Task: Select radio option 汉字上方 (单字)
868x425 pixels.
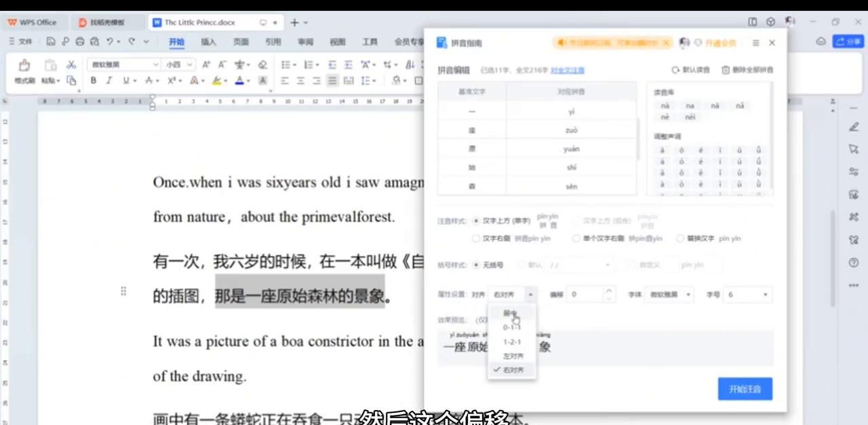Action: tap(477, 221)
